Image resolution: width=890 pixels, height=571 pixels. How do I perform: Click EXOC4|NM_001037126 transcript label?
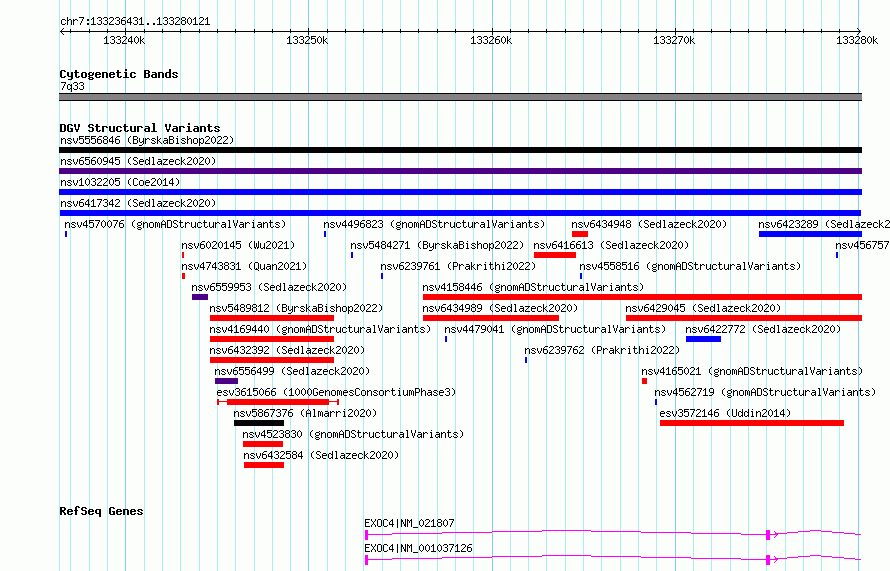tap(418, 548)
